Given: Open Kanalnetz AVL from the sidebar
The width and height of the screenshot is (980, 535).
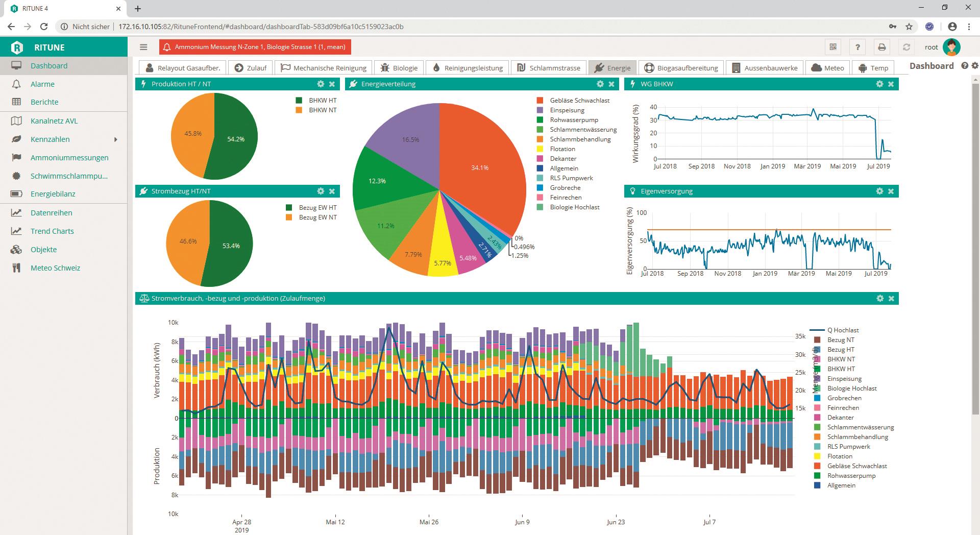Looking at the screenshot, I should pos(16,121).
